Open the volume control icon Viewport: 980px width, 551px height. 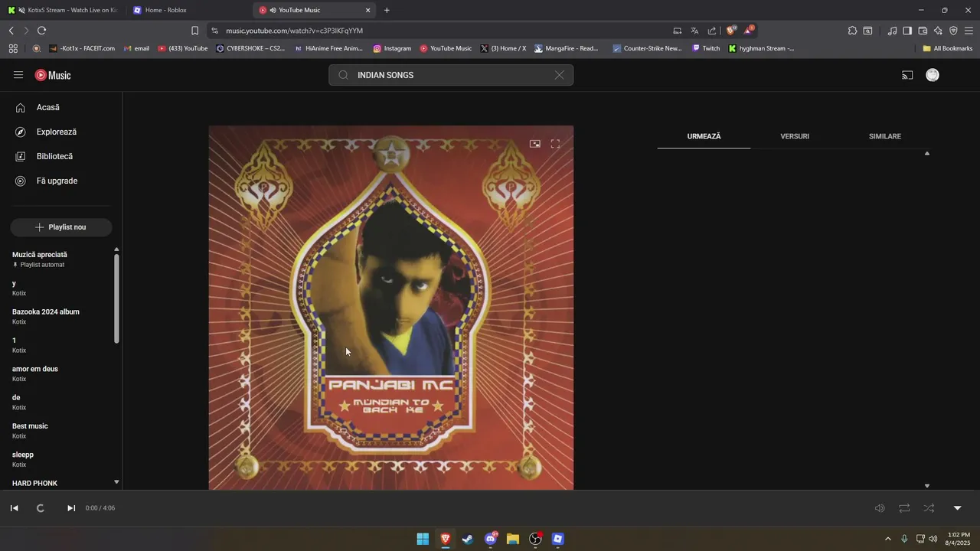click(x=880, y=508)
